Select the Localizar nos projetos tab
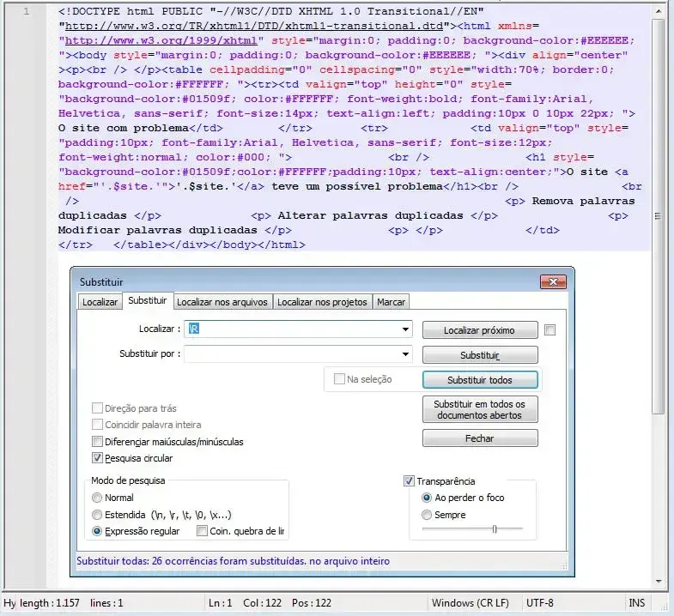The image size is (674, 616). [322, 302]
